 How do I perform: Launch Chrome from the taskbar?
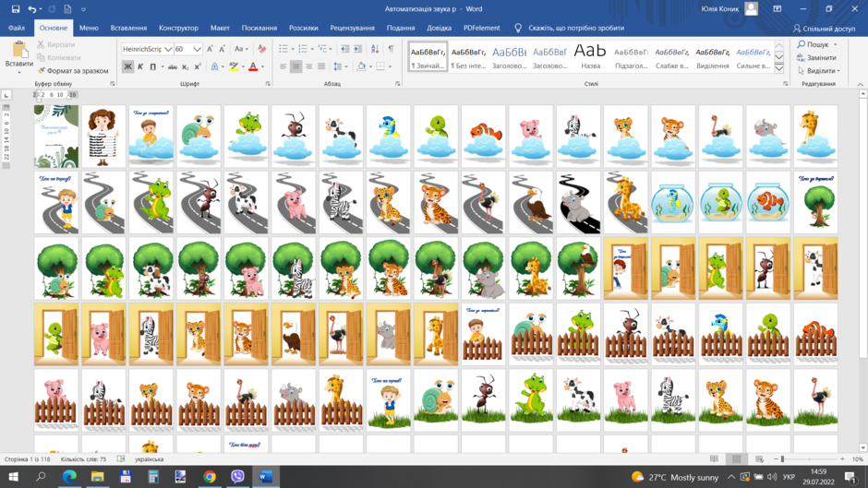[210, 476]
